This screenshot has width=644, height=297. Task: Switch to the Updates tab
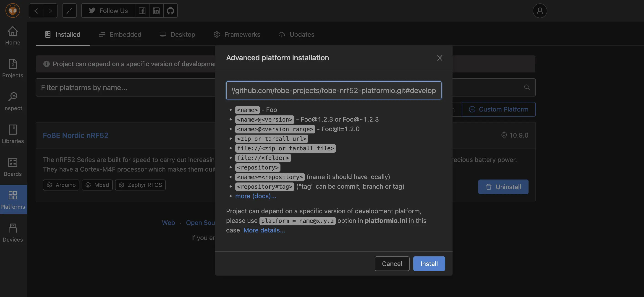(296, 34)
